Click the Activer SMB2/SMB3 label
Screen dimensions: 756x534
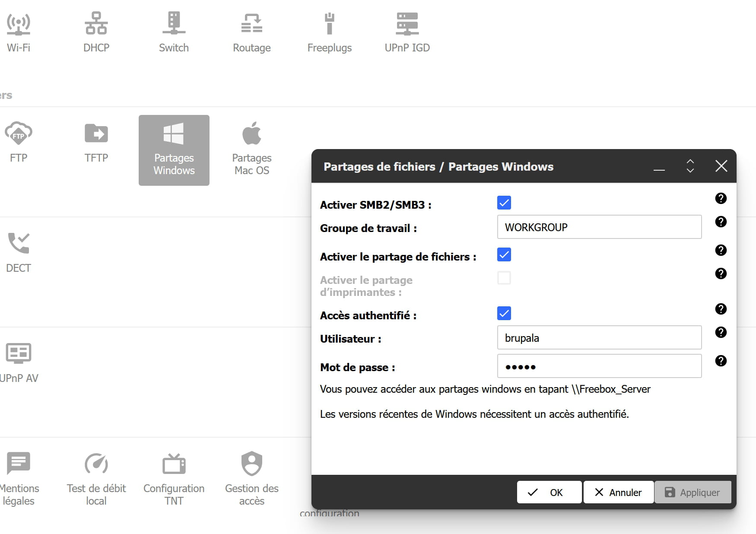(x=375, y=205)
